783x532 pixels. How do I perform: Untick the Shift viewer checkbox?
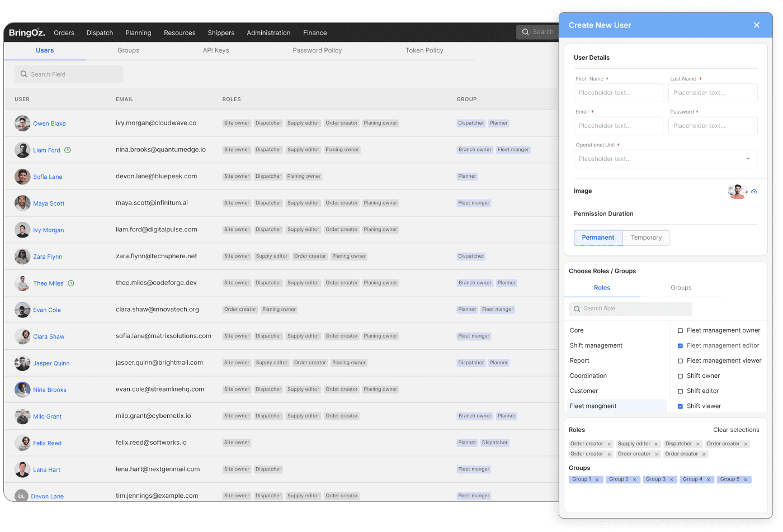[x=680, y=406]
